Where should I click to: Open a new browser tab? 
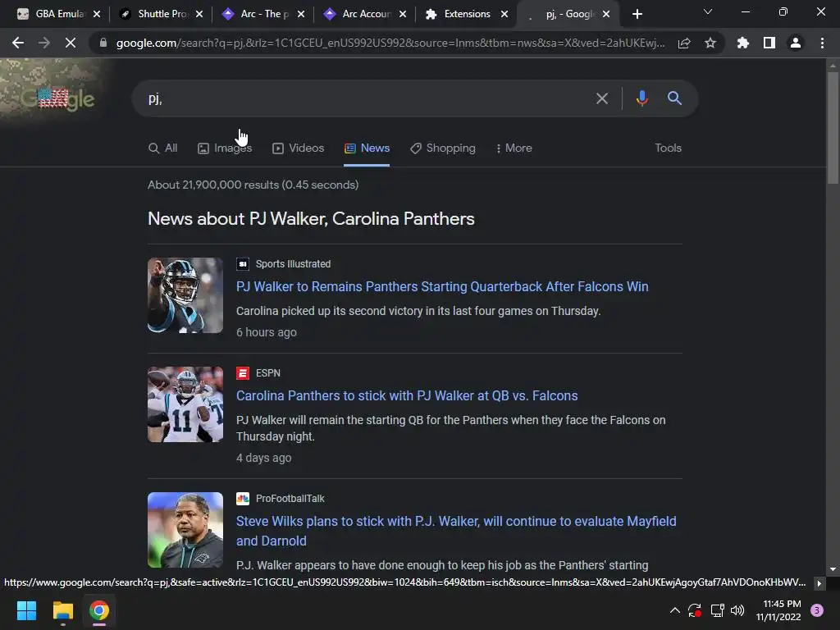(x=637, y=14)
